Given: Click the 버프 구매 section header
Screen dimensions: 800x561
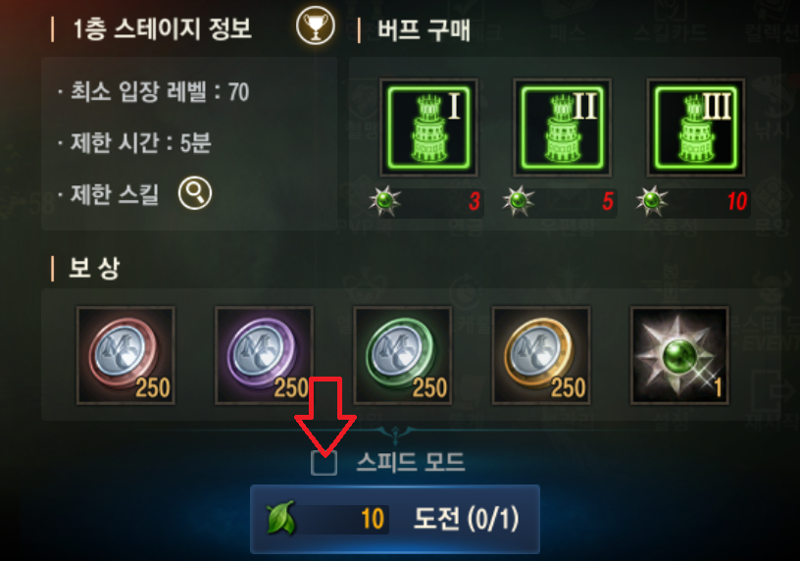Looking at the screenshot, I should (424, 30).
